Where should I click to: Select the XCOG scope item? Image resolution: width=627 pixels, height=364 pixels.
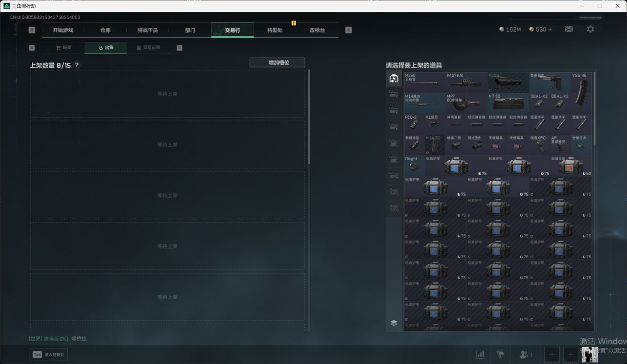click(508, 82)
